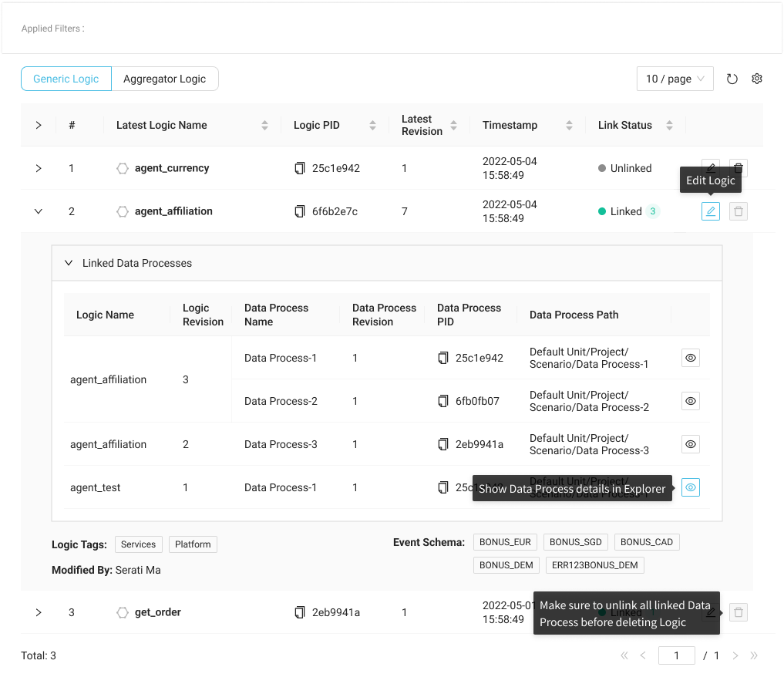View Data Process-2 details via eye icon
The image size is (784, 694).
691,401
